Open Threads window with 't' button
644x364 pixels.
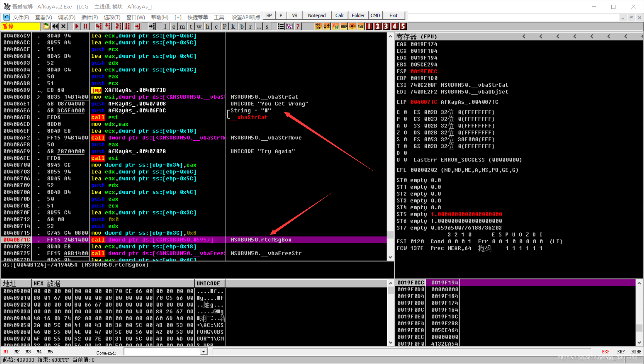click(191, 27)
